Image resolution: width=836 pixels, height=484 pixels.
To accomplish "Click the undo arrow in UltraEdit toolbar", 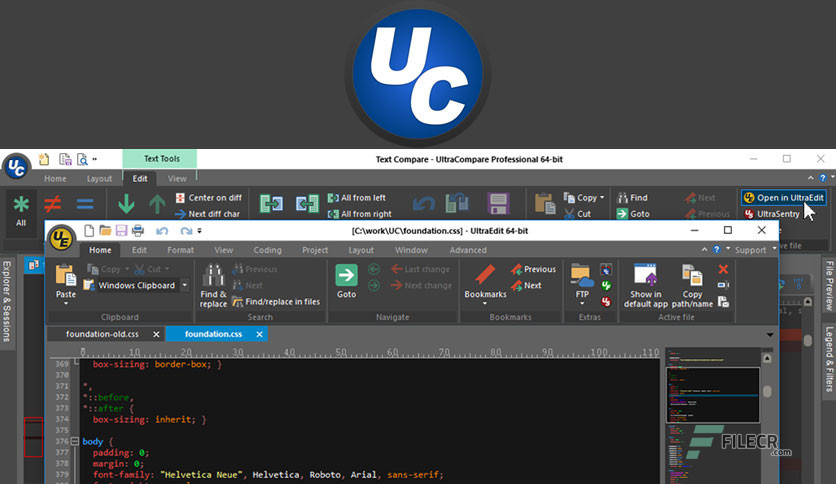I will [162, 231].
